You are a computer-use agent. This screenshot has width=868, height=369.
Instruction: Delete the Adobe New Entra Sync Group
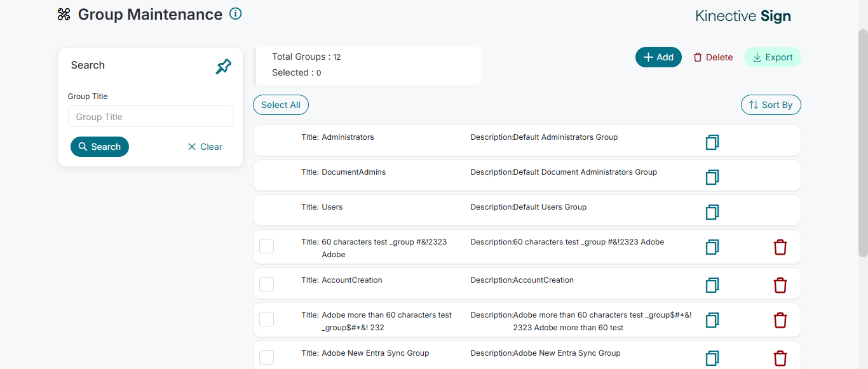(x=780, y=358)
